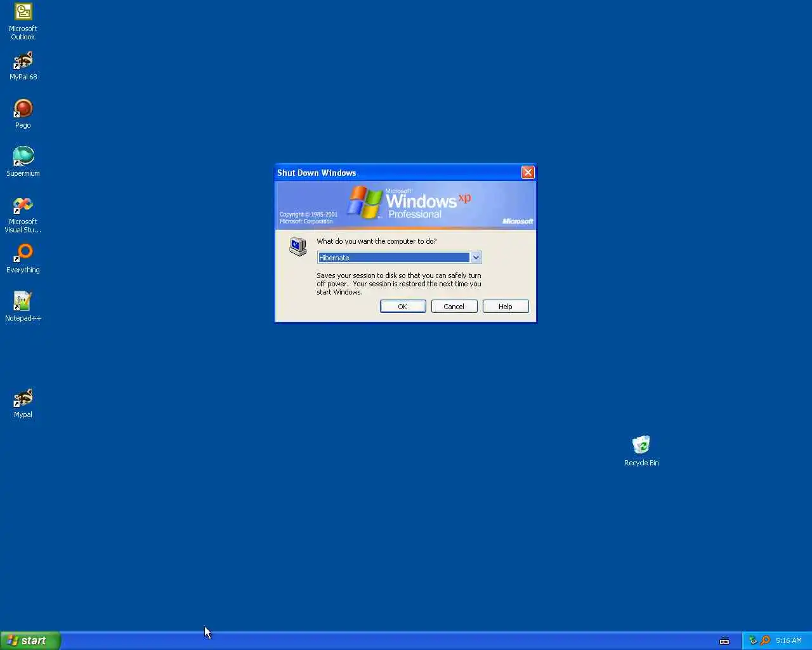812x650 pixels.
Task: Click the taskbar clock showing 5:16 AM
Action: tap(789, 640)
